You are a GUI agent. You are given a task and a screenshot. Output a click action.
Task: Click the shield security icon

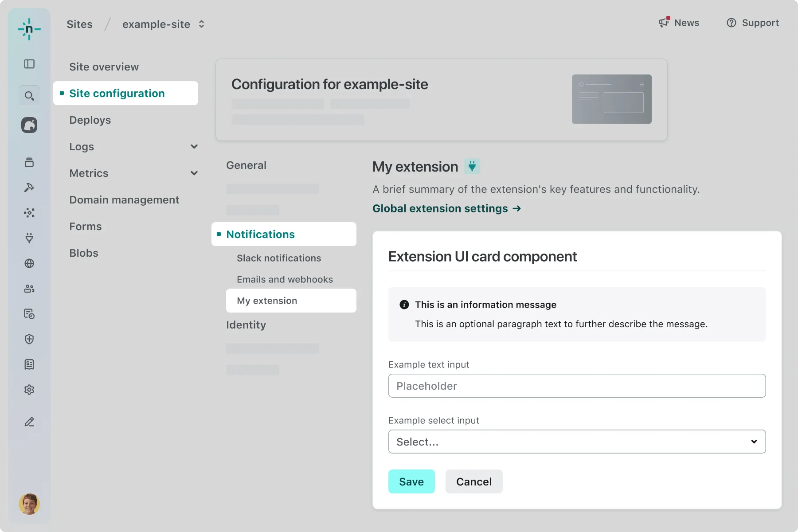29,339
